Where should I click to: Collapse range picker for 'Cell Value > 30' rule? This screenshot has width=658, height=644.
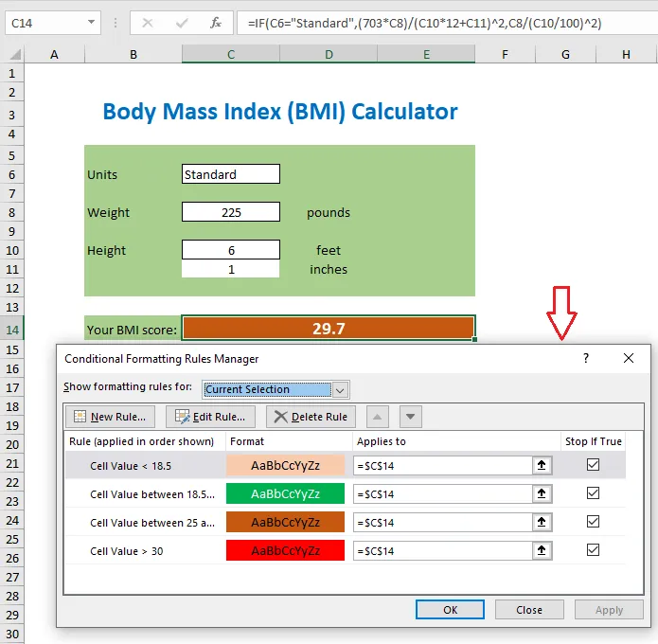pos(542,550)
